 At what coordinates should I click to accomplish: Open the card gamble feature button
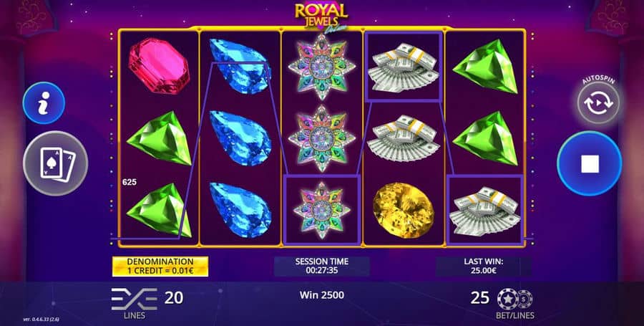[x=55, y=163]
